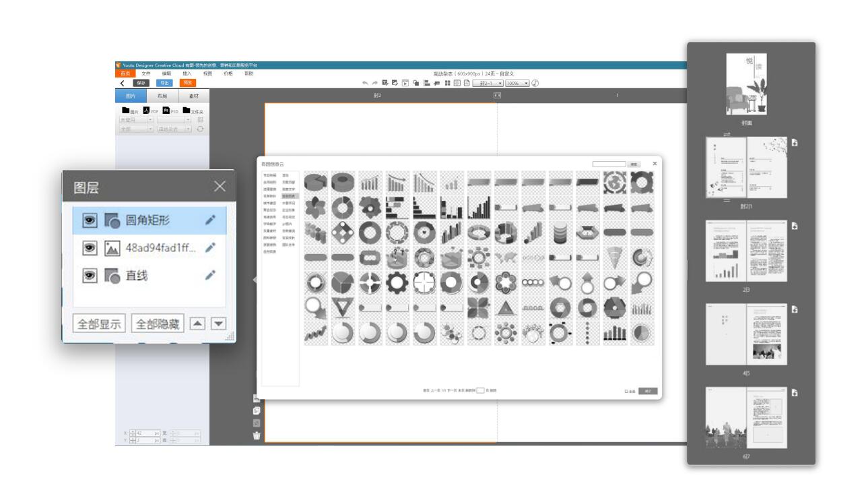Click the trash icon beside the canvas
This screenshot has height=490, width=868.
[x=257, y=435]
